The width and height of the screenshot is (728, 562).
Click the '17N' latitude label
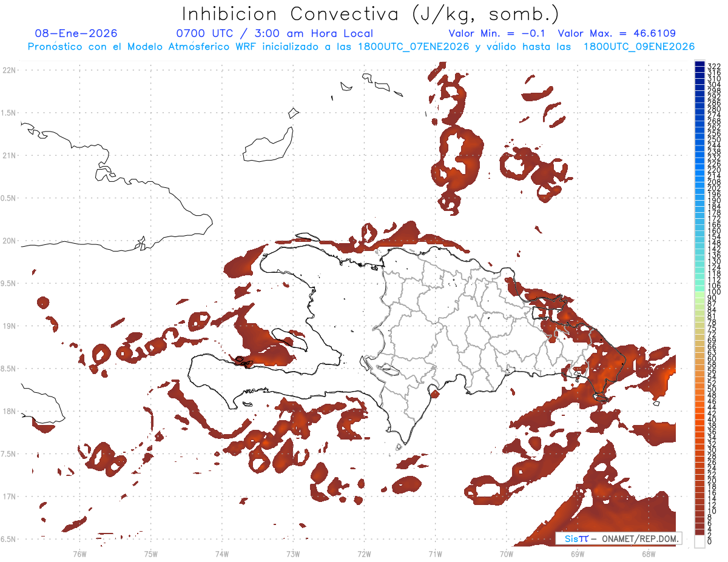pyautogui.click(x=8, y=497)
